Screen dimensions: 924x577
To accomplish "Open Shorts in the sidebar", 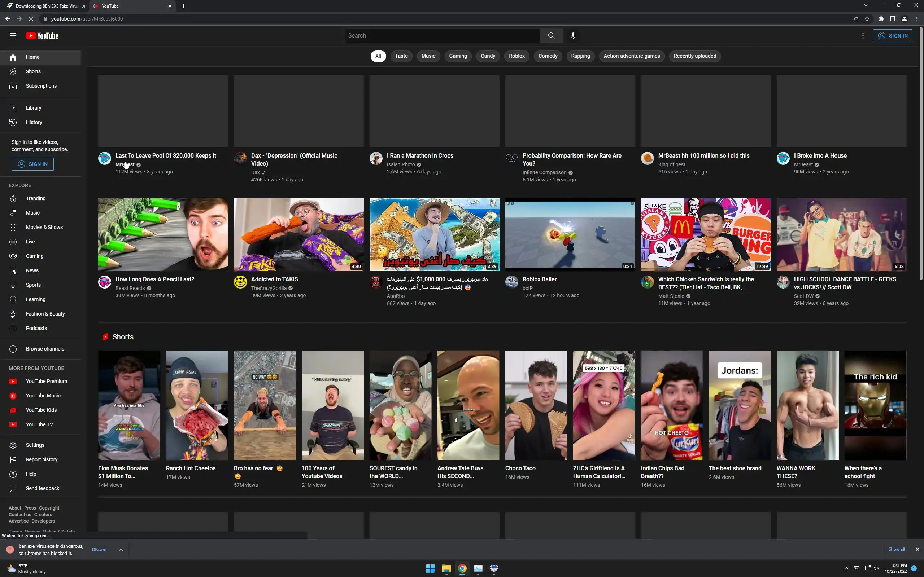I will tap(33, 71).
